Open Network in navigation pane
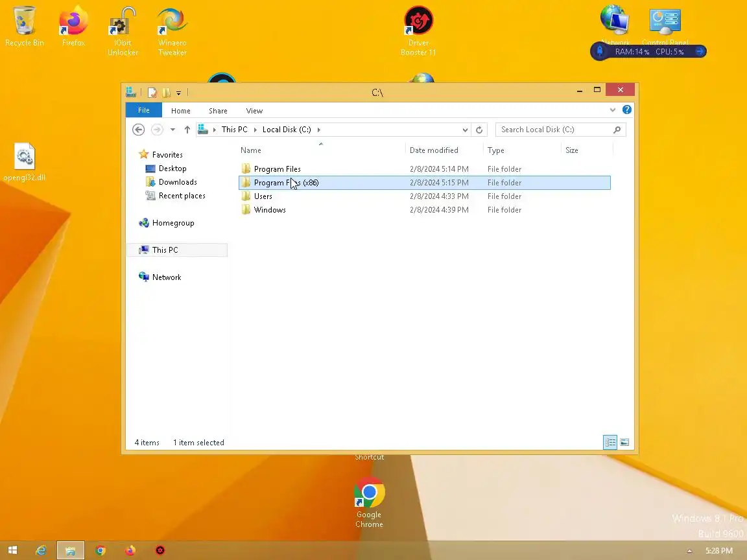 tap(167, 277)
